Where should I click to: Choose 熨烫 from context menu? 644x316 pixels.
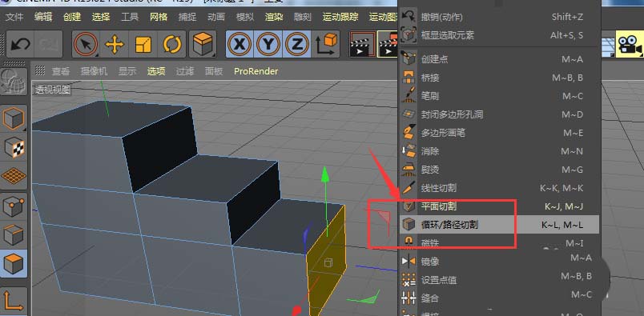pyautogui.click(x=499, y=170)
